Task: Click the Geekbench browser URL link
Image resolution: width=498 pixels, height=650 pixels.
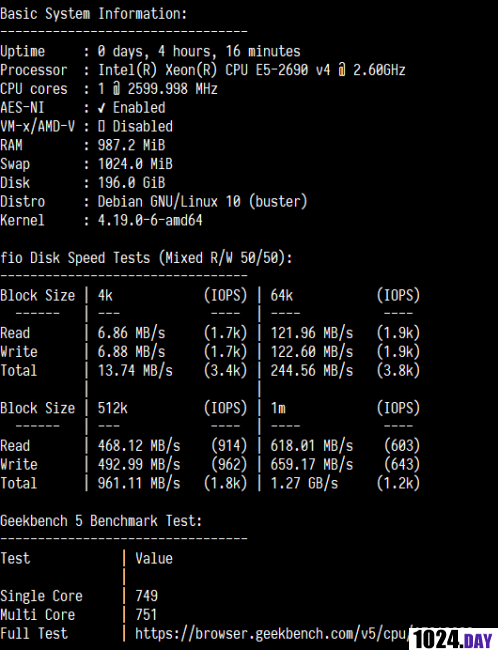Action: point(272,634)
